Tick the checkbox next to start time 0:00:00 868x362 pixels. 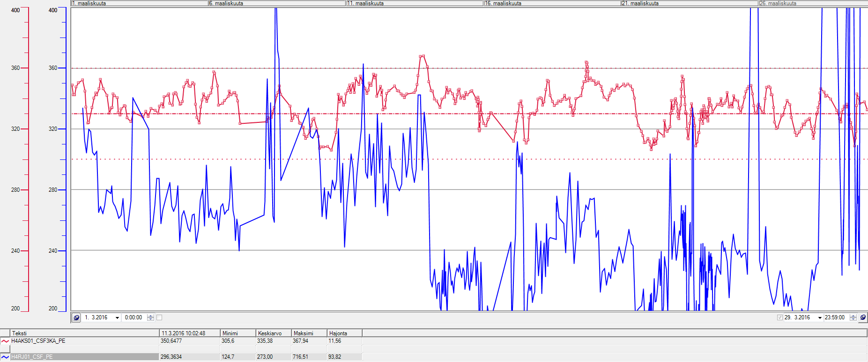[159, 317]
